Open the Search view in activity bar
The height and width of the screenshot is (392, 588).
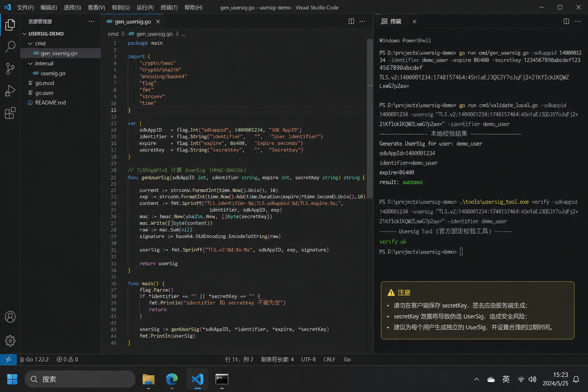[10, 47]
